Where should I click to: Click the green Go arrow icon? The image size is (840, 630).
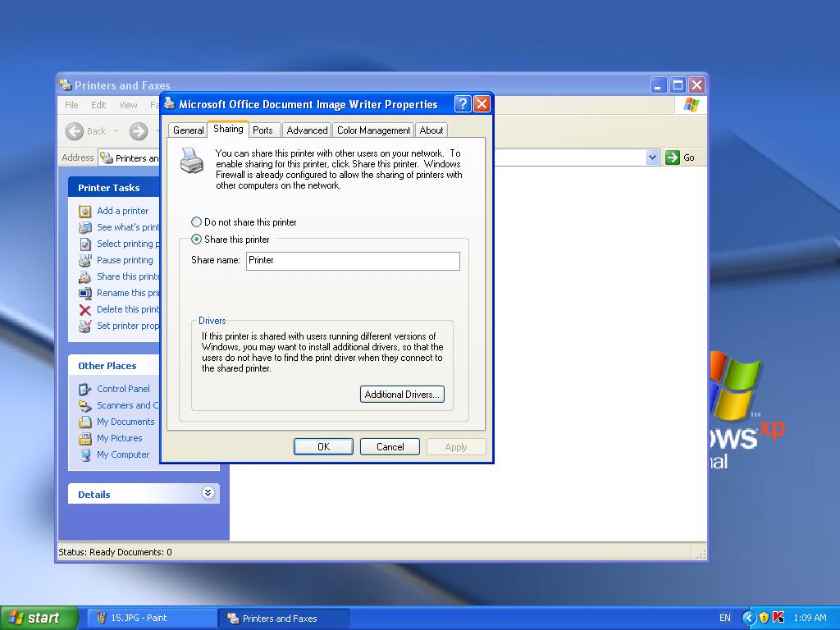[x=673, y=157]
